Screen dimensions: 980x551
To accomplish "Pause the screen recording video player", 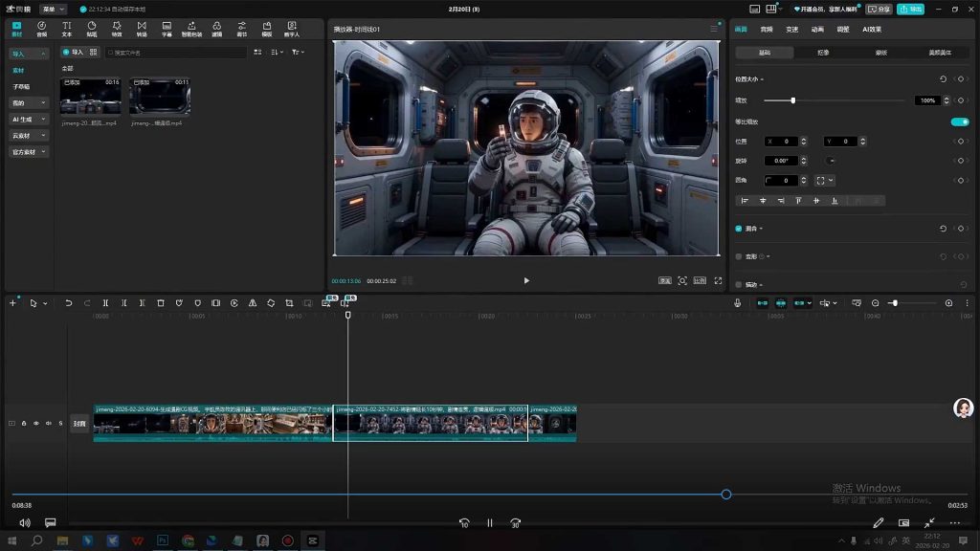I will pyautogui.click(x=489, y=523).
